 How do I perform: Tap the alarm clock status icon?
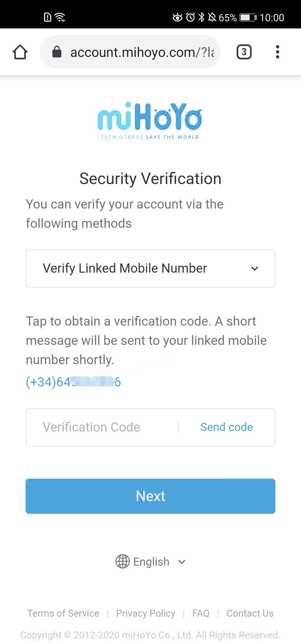pyautogui.click(x=191, y=17)
